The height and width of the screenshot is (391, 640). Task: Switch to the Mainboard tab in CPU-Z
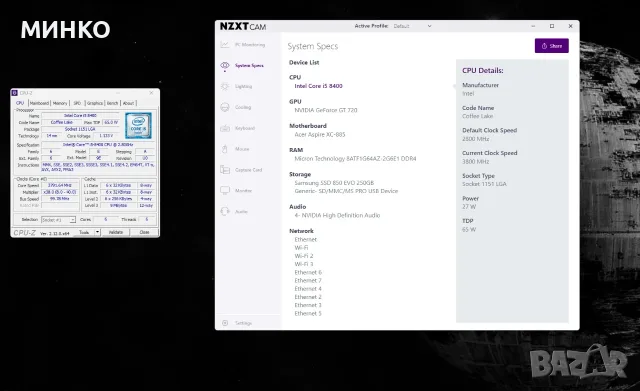[x=39, y=103]
